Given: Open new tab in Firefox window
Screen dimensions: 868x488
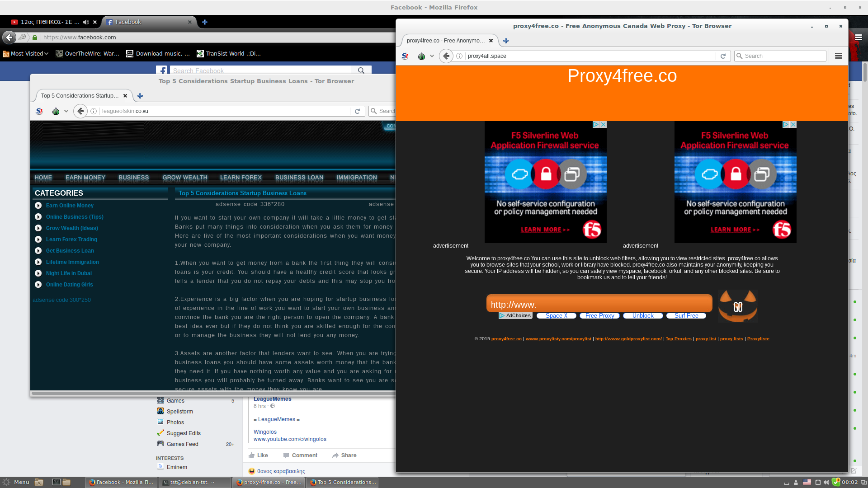Looking at the screenshot, I should 205,22.
